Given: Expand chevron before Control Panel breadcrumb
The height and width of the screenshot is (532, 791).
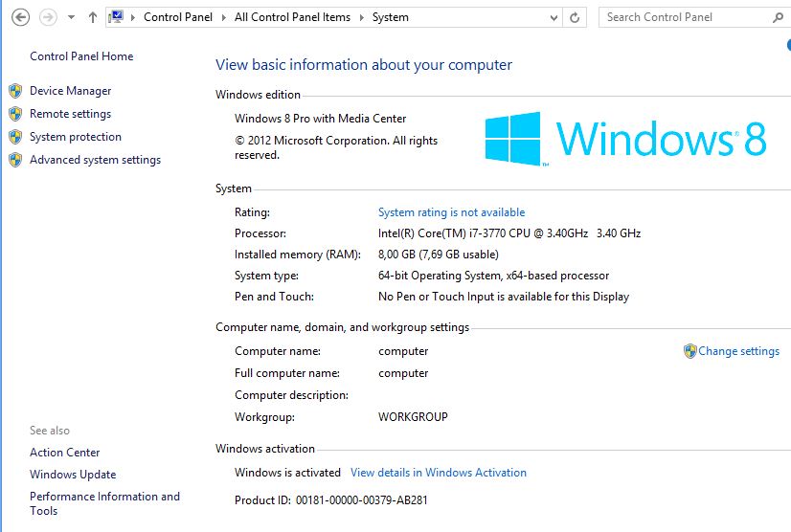Looking at the screenshot, I should tap(133, 17).
